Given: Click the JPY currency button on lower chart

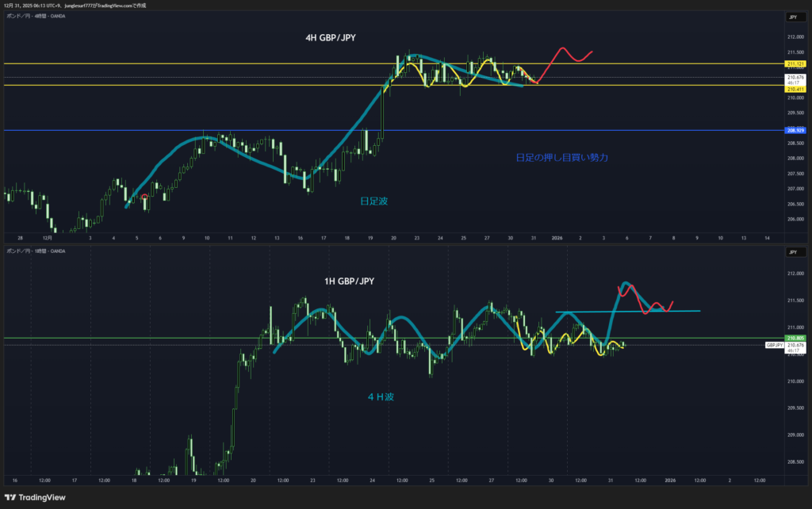Looking at the screenshot, I should [x=791, y=251].
